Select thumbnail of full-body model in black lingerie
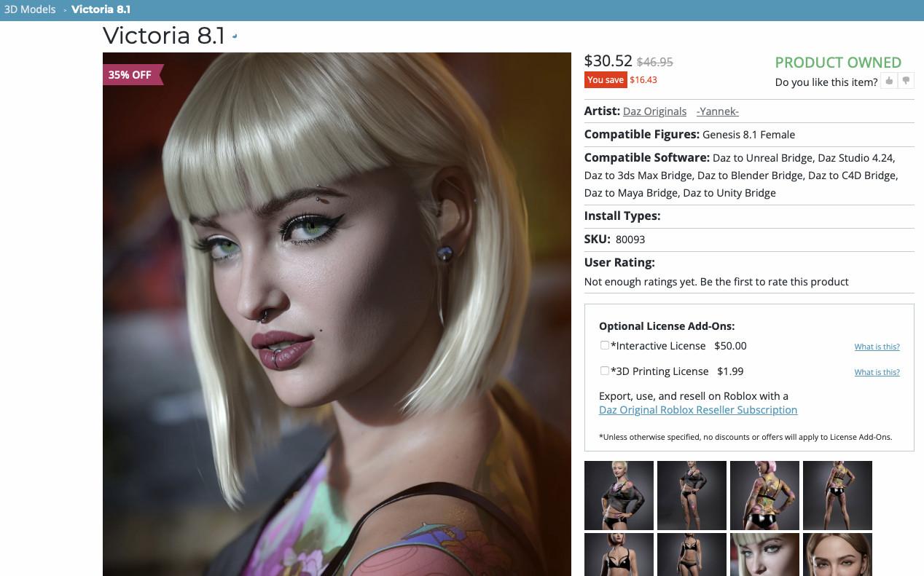The width and height of the screenshot is (924, 576). [692, 555]
